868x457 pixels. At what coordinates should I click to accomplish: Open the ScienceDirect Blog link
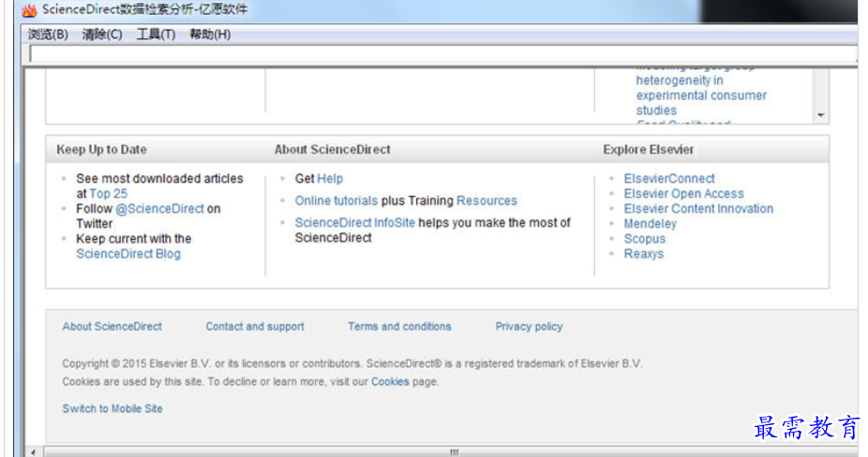pyautogui.click(x=128, y=254)
